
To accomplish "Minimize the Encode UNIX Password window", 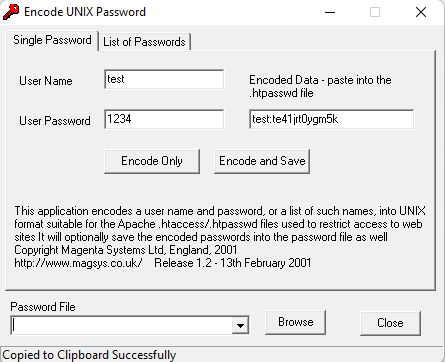I will pyautogui.click(x=330, y=12).
